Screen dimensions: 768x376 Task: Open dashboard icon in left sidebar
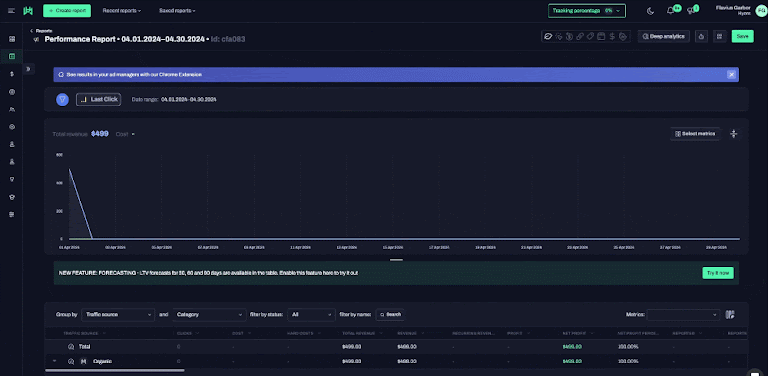tap(12, 39)
